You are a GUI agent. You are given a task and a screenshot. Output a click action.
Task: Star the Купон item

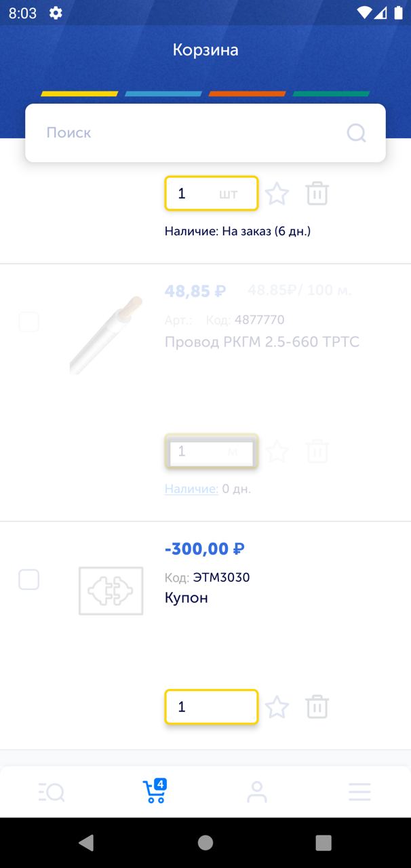pyautogui.click(x=277, y=707)
